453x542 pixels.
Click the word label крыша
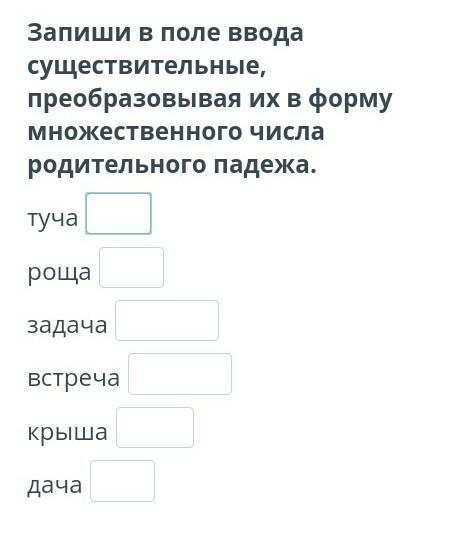(67, 432)
